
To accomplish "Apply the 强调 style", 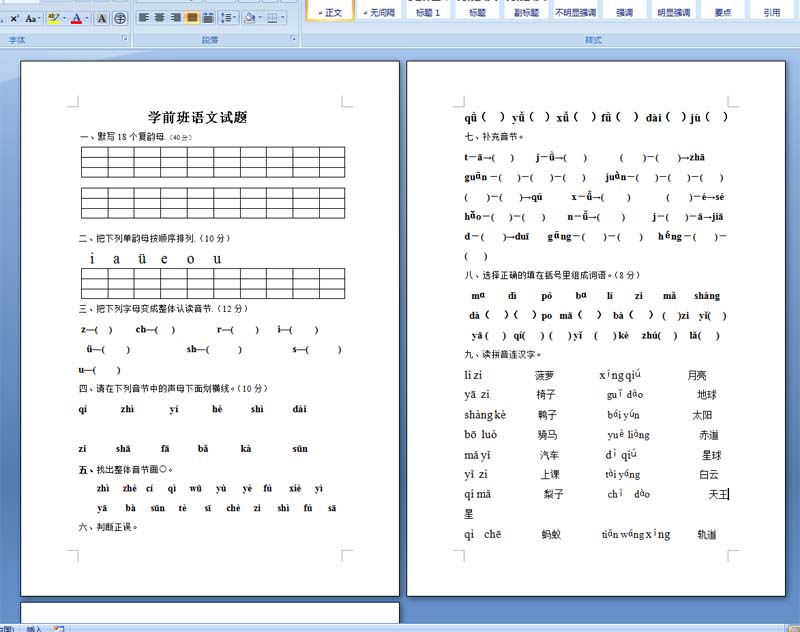I will pos(624,10).
